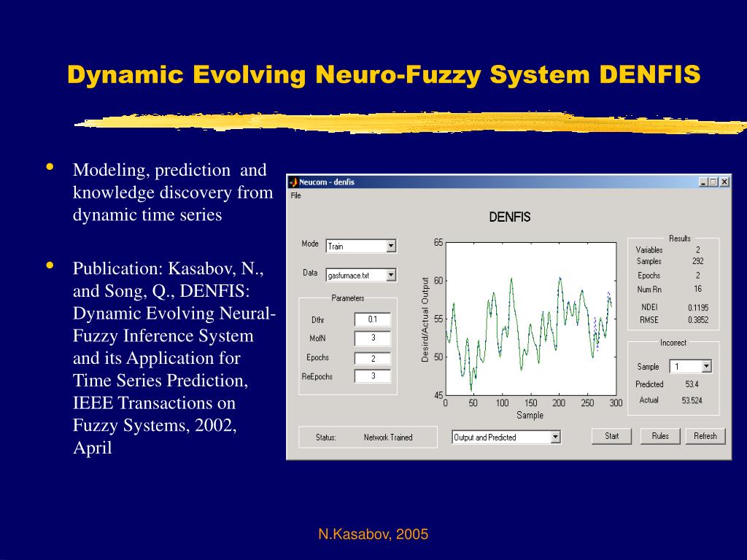Click the Predicted value 53.4

[x=692, y=384]
